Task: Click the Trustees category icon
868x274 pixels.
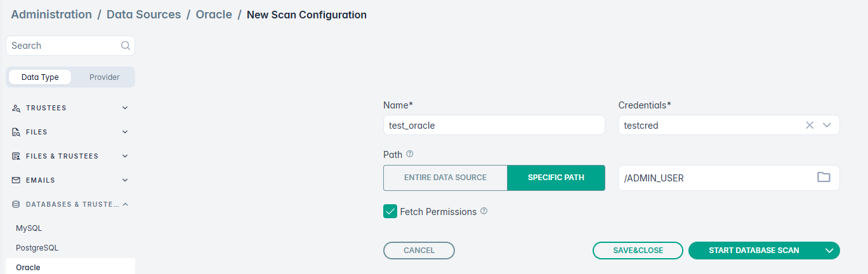Action: coord(16,108)
